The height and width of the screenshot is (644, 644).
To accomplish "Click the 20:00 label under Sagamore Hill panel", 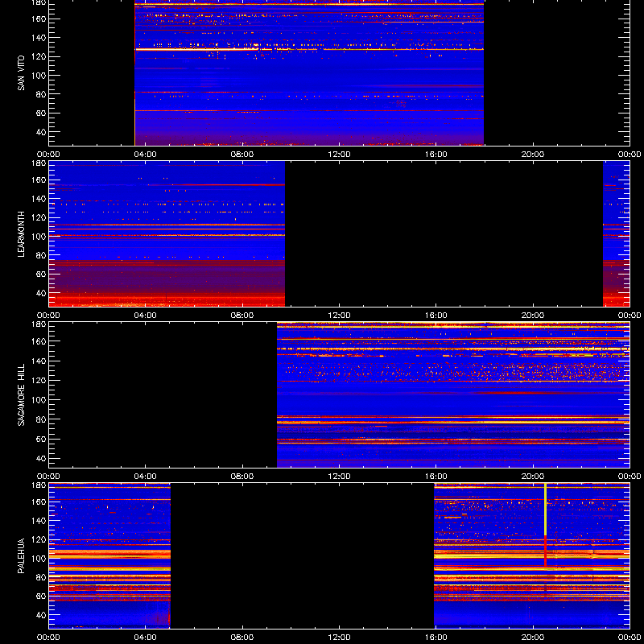I will point(533,477).
